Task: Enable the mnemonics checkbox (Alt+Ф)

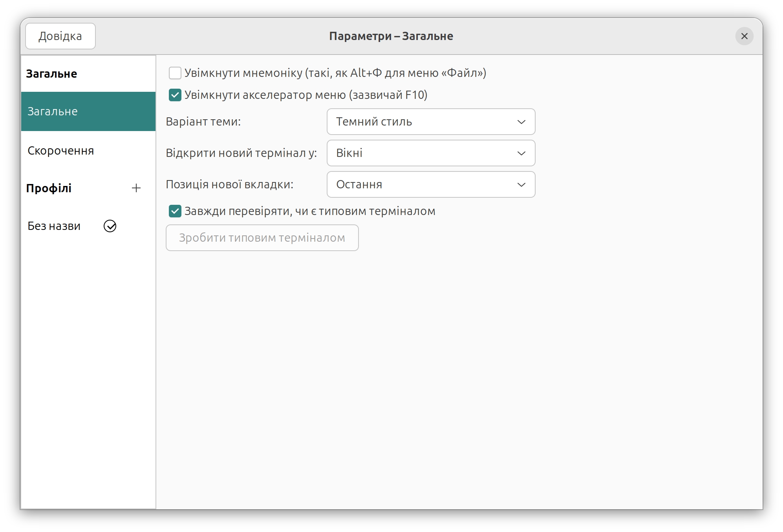Action: coord(175,73)
